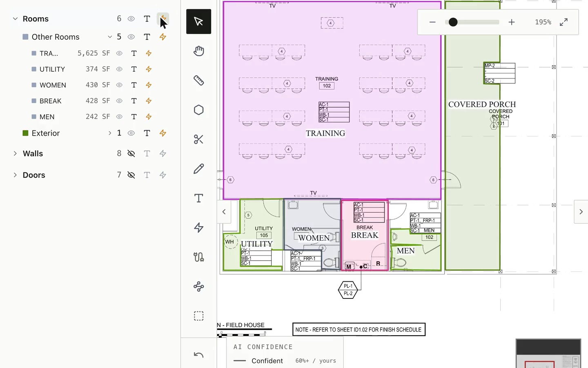The image size is (588, 368).
Task: Click lightning icon for Exterior row
Action: [x=163, y=133]
